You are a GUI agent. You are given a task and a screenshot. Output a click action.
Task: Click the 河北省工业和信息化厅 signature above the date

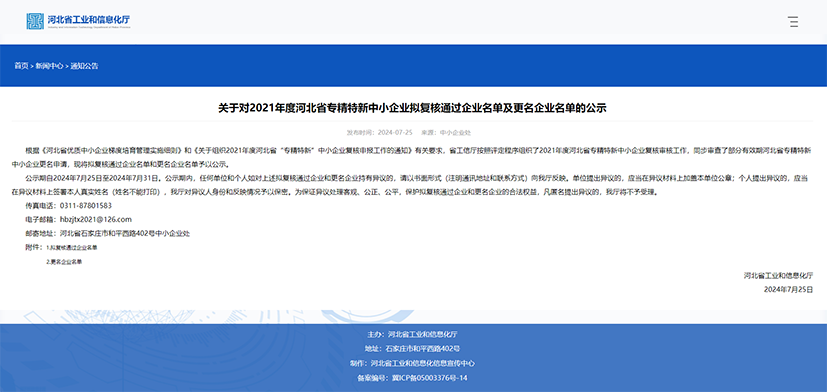(x=778, y=275)
